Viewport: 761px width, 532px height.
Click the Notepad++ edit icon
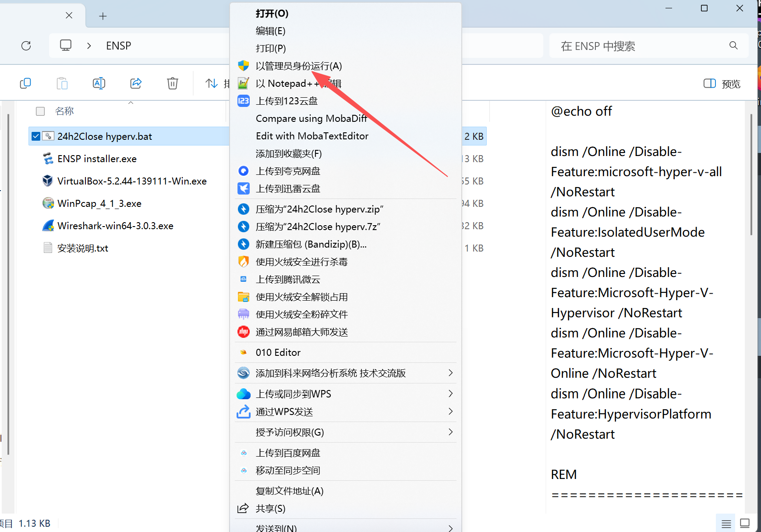[244, 83]
